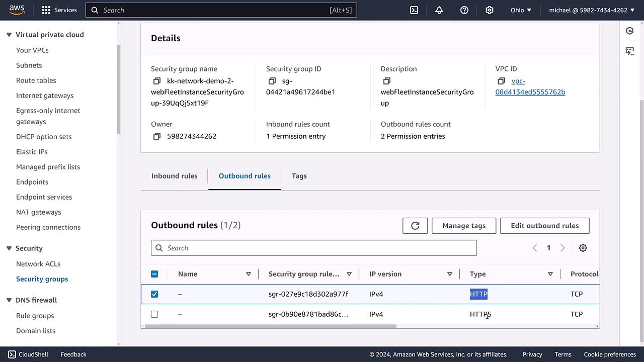
Task: Uncheck the HTTP outbound rule checkbox
Action: click(x=154, y=294)
